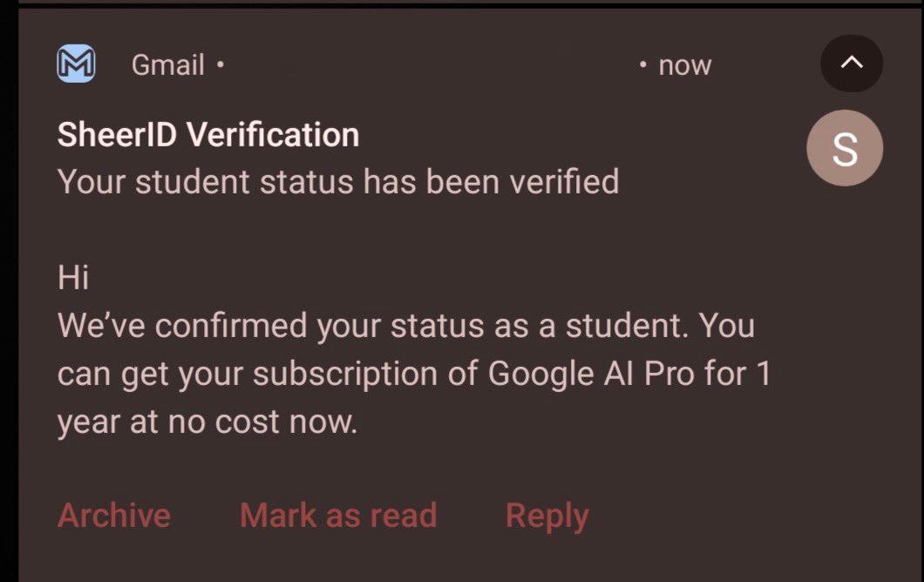Screen dimensions: 924x582
Task: Click the Gmail app icon
Action: [76, 64]
